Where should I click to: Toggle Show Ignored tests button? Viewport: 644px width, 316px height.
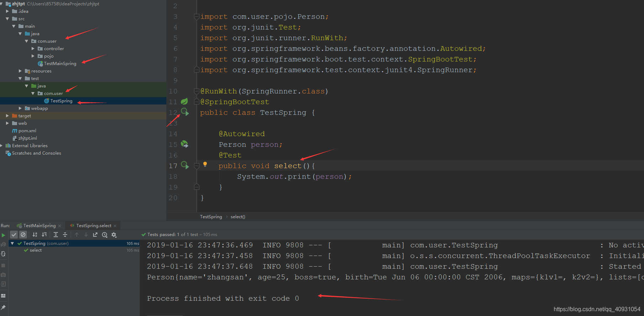click(23, 235)
